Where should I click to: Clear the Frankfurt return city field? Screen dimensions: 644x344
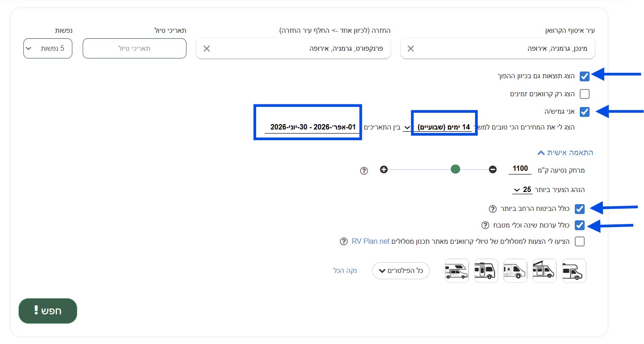pos(207,49)
